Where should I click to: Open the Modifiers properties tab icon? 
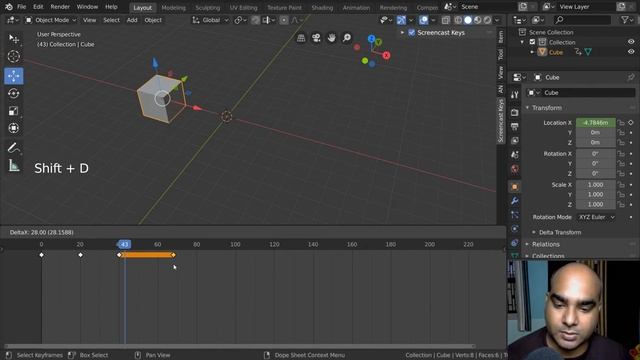pos(514,201)
